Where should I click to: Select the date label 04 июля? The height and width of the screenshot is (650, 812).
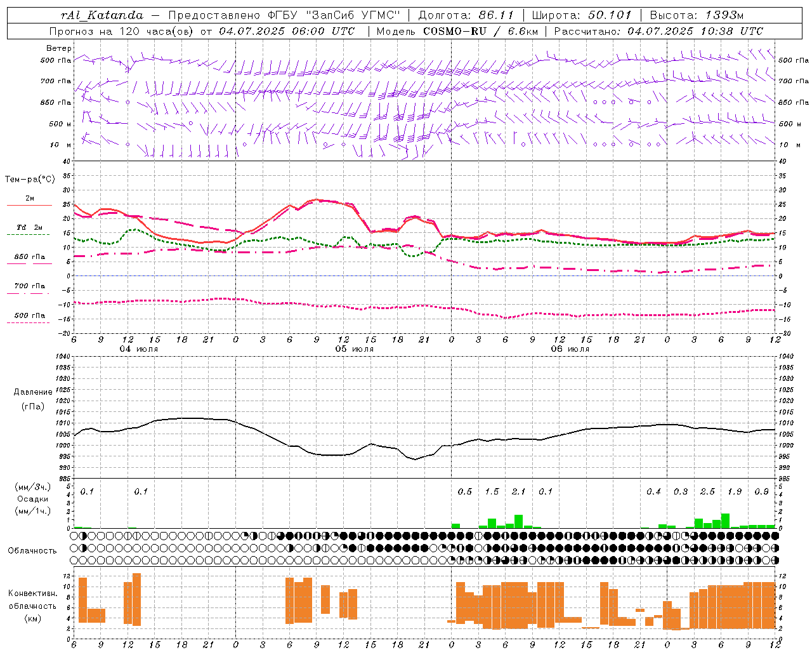click(x=139, y=349)
